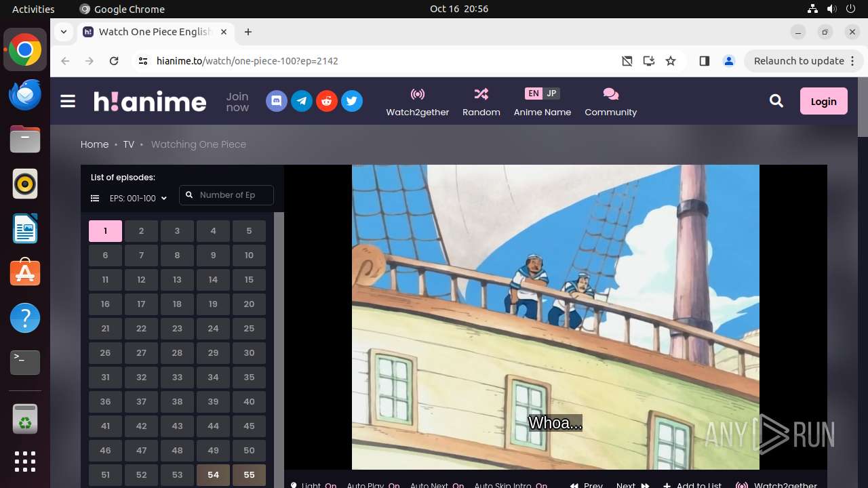The height and width of the screenshot is (488, 868).
Task: Select episode 1
Action: pyautogui.click(x=105, y=231)
